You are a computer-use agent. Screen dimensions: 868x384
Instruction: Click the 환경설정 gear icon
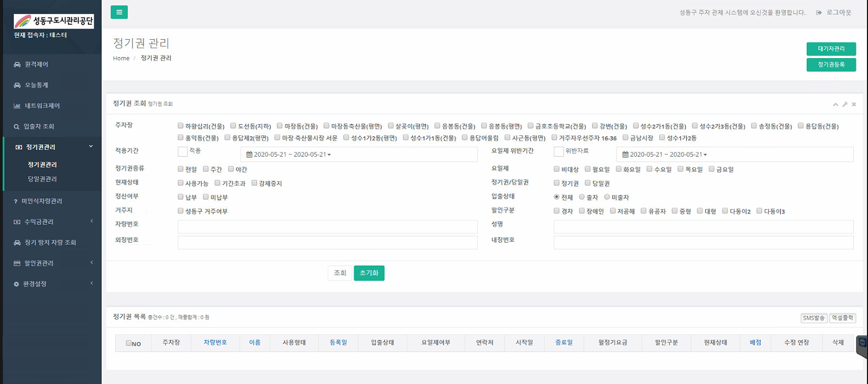click(16, 284)
